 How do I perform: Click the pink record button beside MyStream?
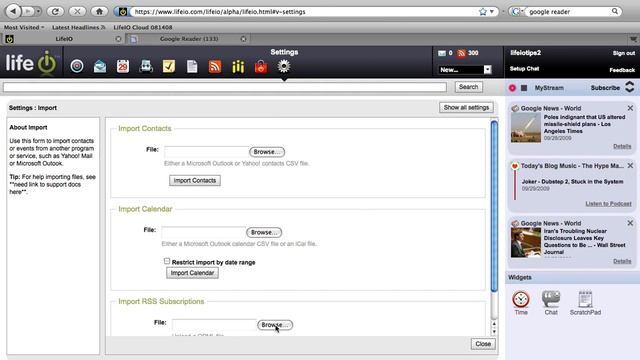[x=512, y=88]
